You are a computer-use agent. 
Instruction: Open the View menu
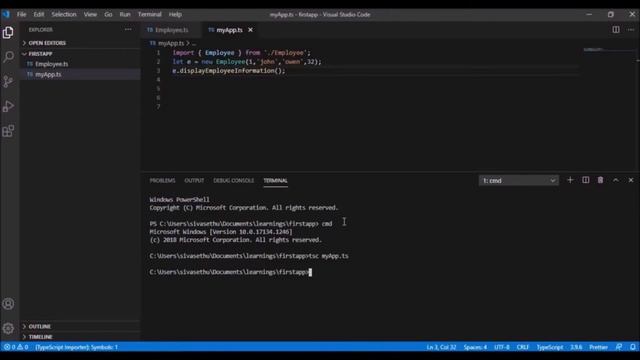90,14
